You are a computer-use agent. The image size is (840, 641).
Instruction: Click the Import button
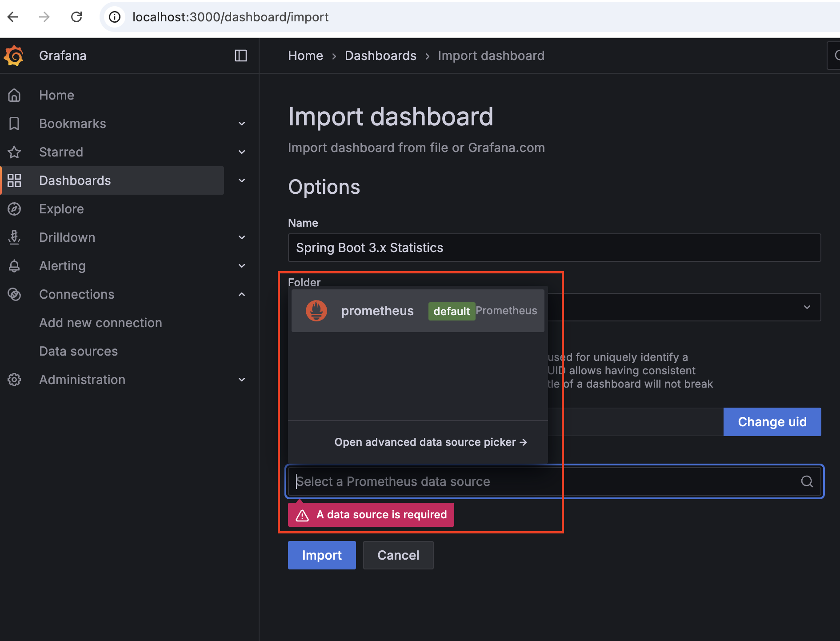tap(322, 555)
